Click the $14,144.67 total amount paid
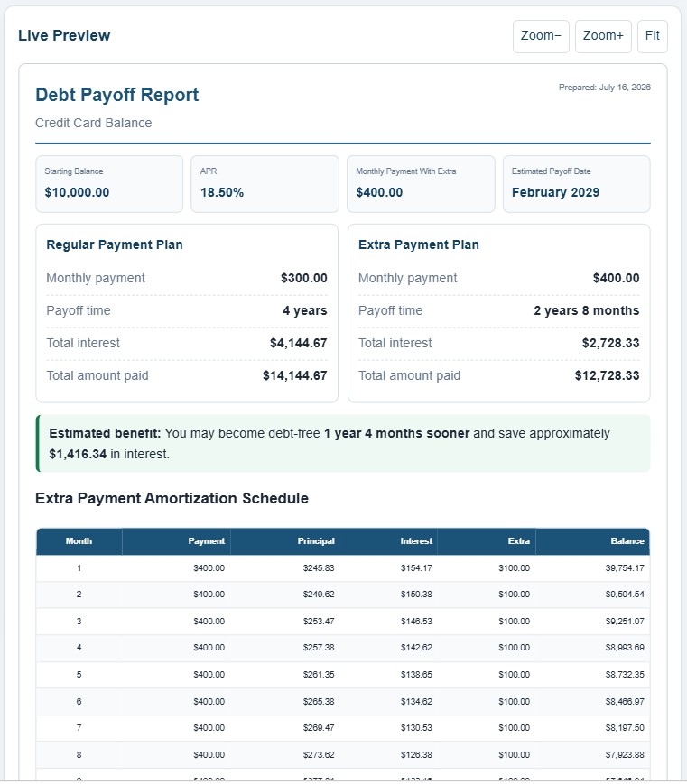687x784 pixels. coord(294,375)
